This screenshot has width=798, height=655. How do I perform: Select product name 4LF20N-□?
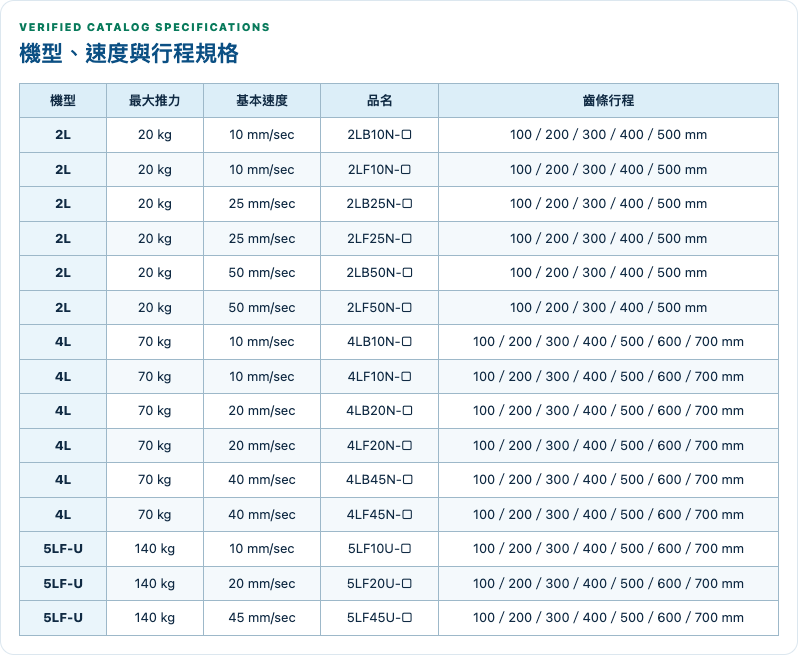(x=379, y=445)
